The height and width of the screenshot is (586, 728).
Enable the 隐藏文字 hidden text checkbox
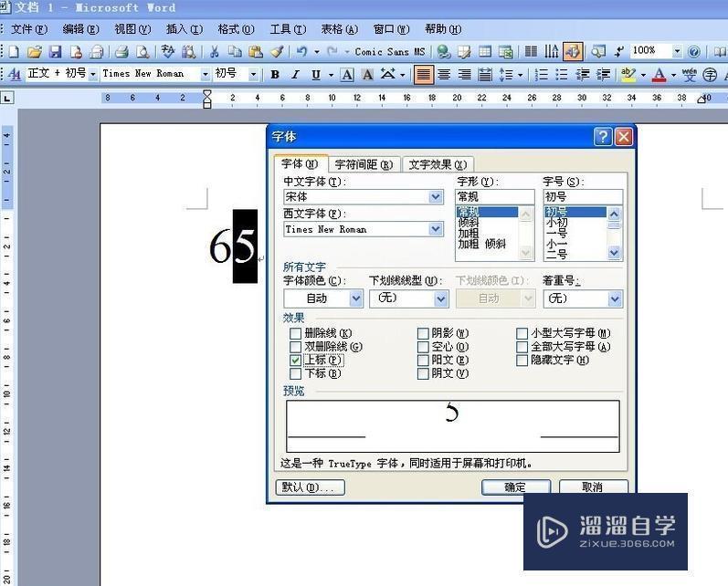(522, 360)
